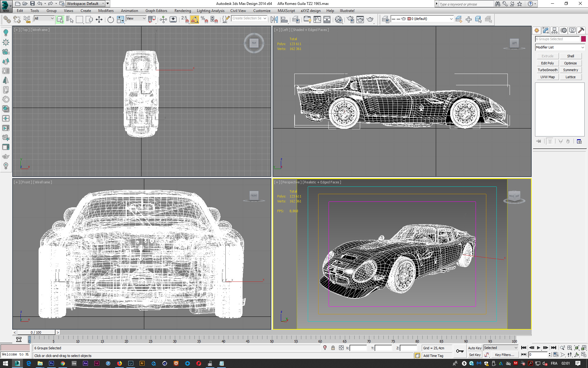Open the Select by Name list
The height and width of the screenshot is (368, 588).
coord(70,20)
